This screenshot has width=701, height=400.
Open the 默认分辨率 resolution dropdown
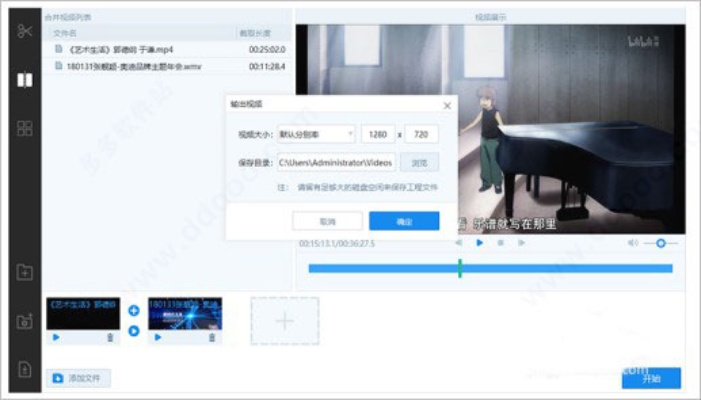click(316, 134)
